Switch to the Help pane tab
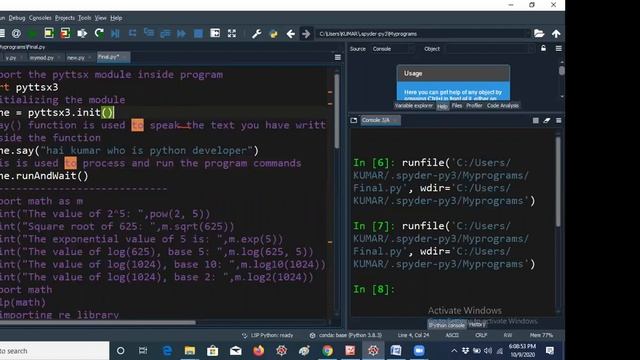 coord(442,106)
